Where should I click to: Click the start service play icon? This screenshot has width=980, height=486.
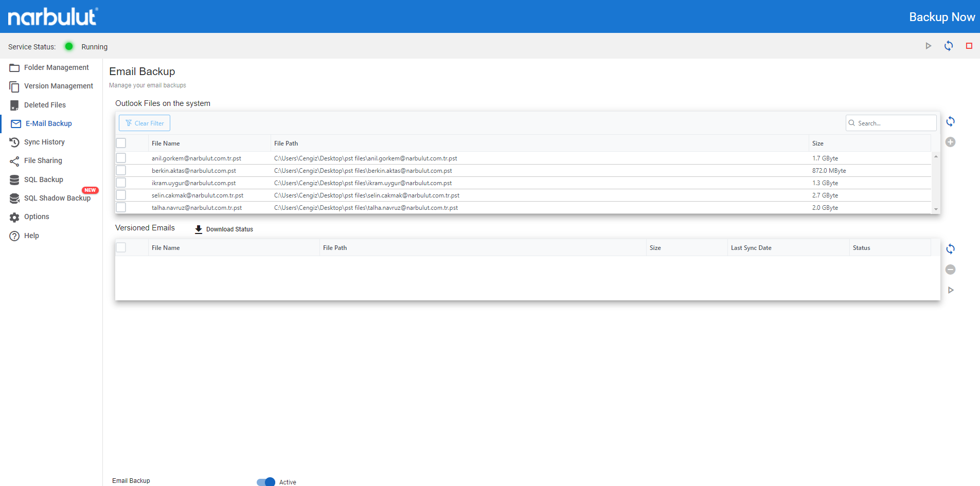(928, 46)
